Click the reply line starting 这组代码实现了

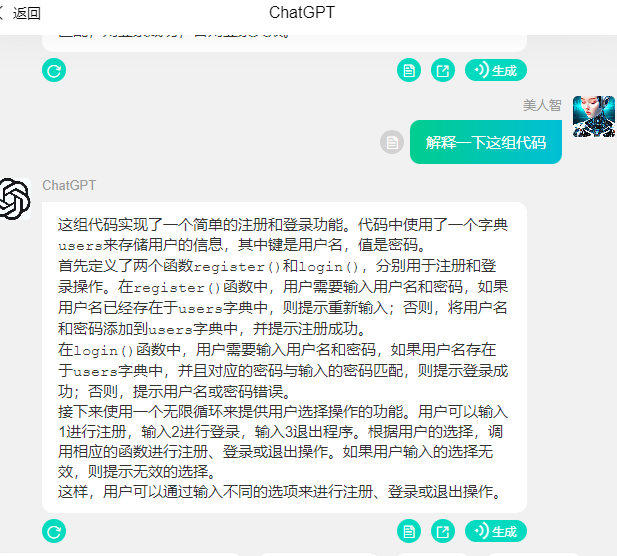(283, 225)
